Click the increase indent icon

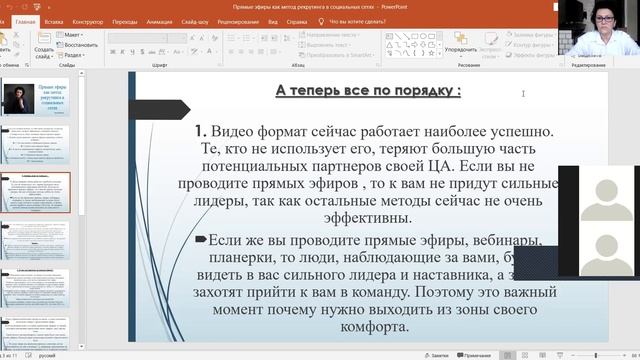274,38
